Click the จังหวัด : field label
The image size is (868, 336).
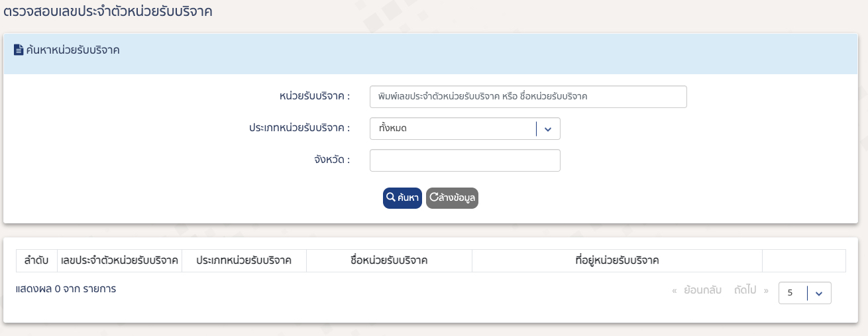(332, 160)
